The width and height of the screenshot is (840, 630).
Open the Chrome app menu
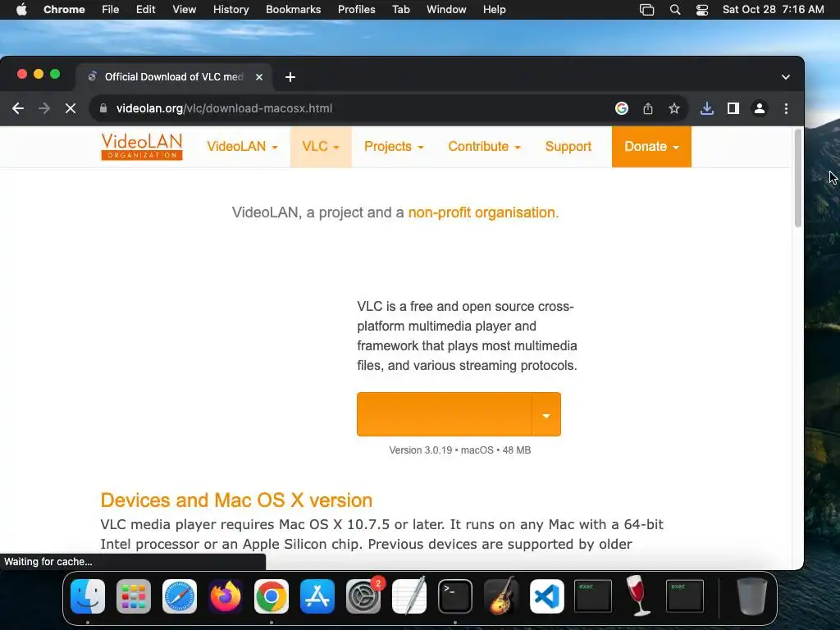tap(64, 10)
